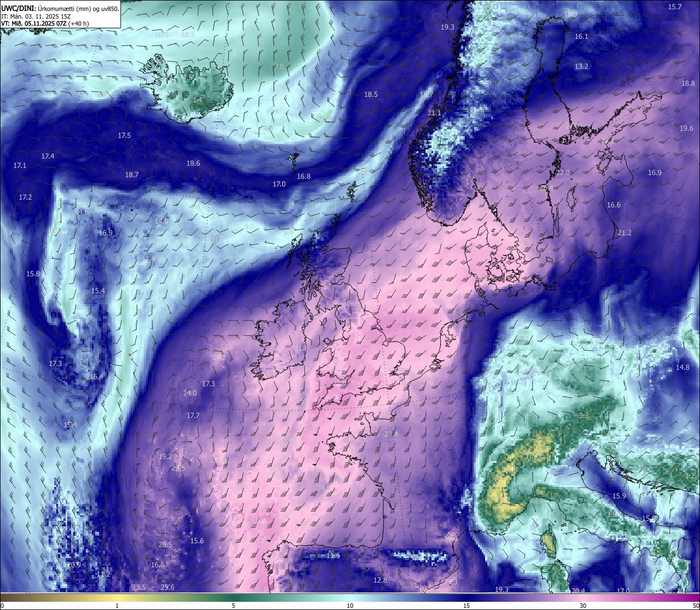Select the 15.7 value in the top-right corner

[675, 7]
